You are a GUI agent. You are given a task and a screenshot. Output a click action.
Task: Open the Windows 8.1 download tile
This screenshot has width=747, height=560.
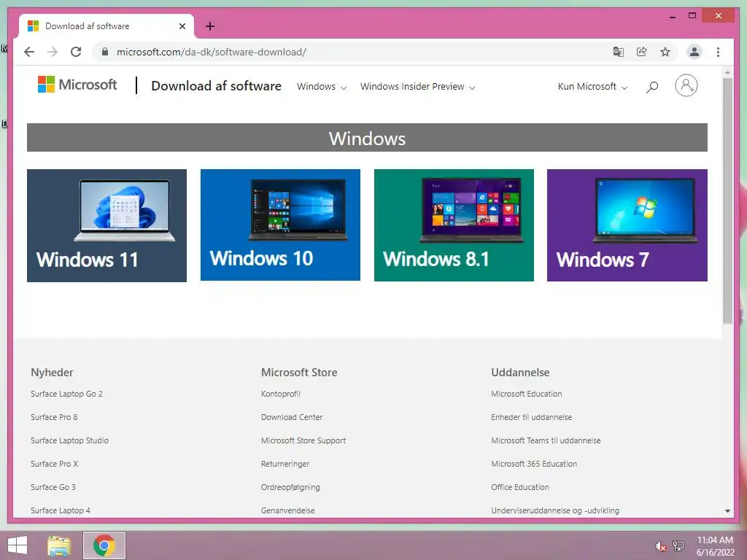(x=454, y=225)
